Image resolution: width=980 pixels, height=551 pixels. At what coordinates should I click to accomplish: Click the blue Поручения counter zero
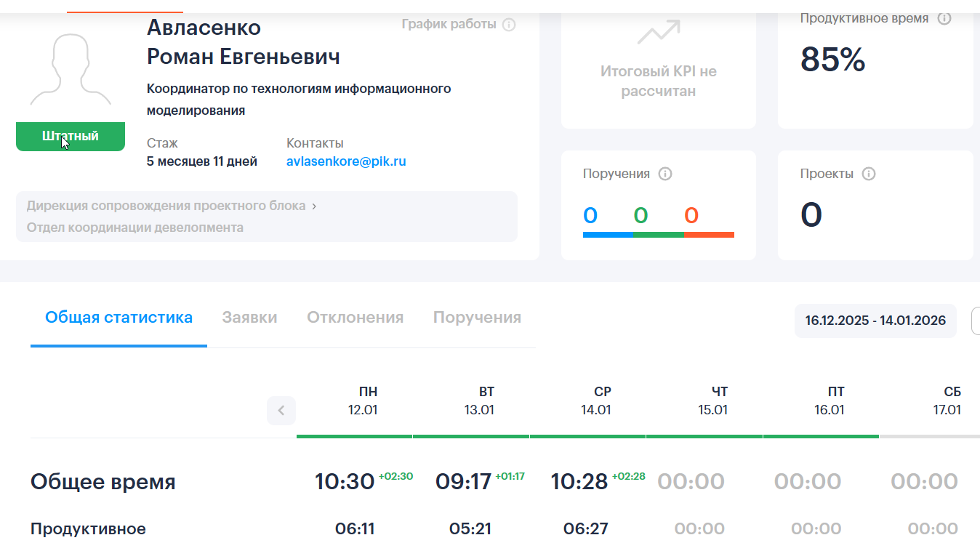coord(590,215)
